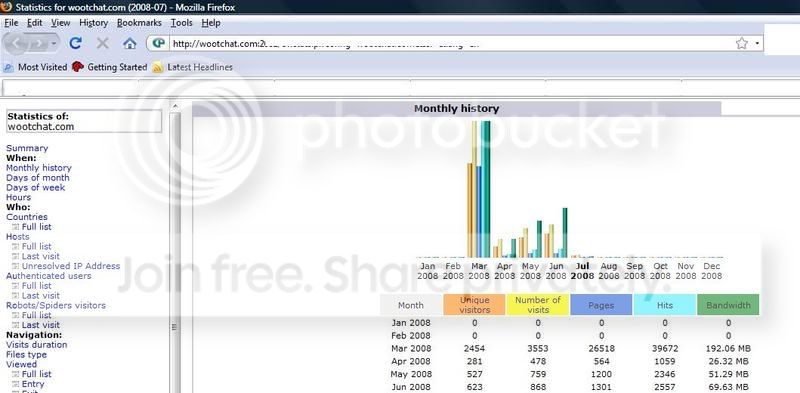
Task: Open the Bookmarks menu
Action: [139, 23]
